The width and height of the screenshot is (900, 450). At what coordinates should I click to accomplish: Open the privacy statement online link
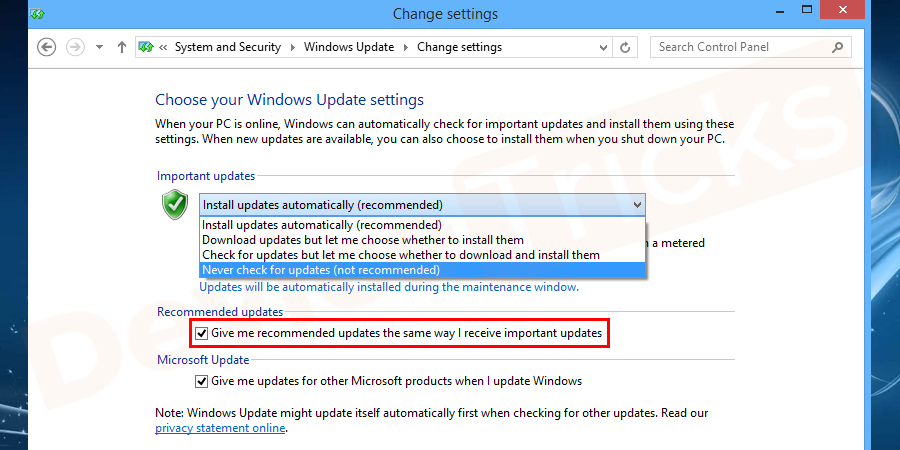(x=220, y=428)
